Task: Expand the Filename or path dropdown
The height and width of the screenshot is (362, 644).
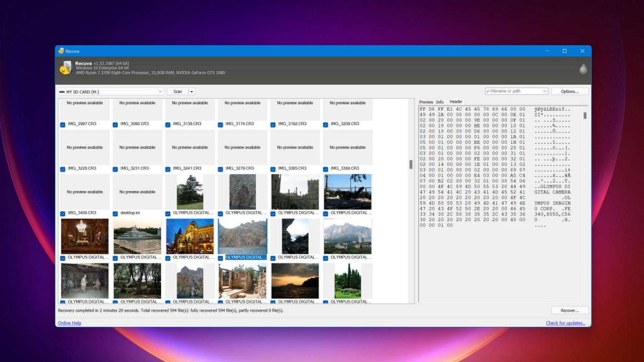Action: (545, 92)
